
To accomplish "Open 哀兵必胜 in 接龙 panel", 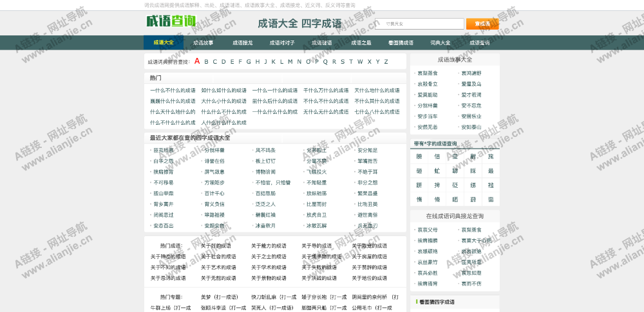I will point(428,273).
